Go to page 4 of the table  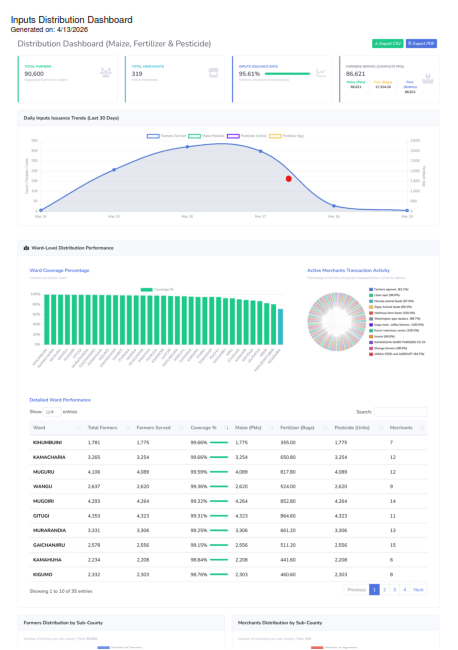[x=405, y=589]
